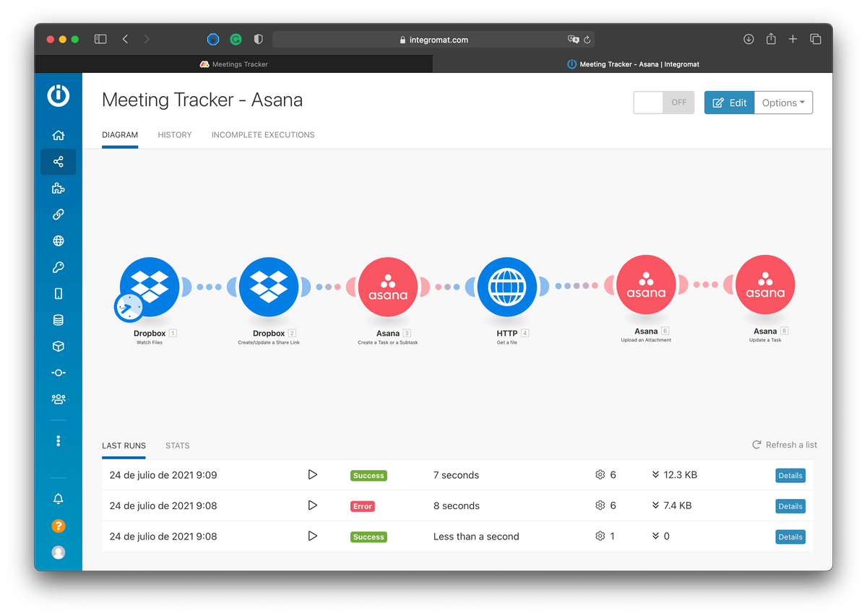
Task: Open Teams people icon in sidebar
Action: coord(59,399)
